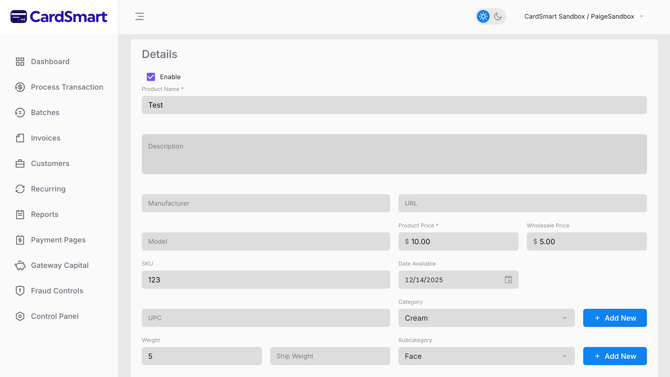Open the Dashboard menu item
Image resolution: width=670 pixels, height=377 pixels.
[50, 62]
